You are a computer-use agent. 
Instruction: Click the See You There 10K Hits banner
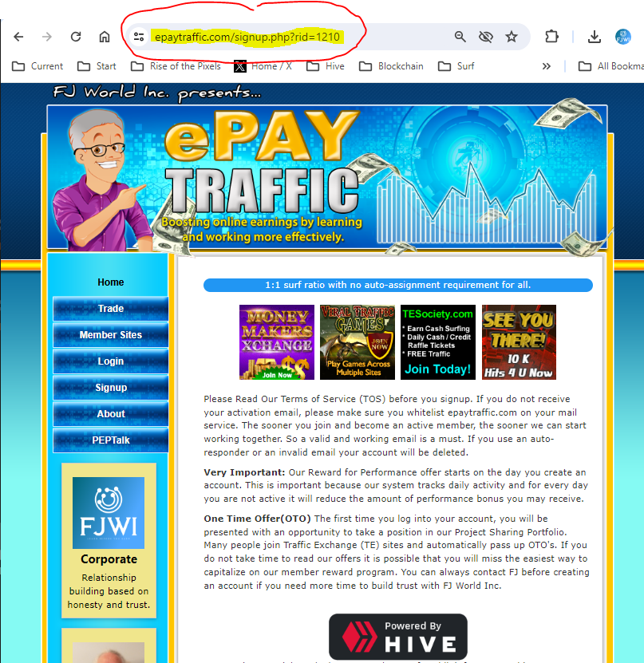519,342
